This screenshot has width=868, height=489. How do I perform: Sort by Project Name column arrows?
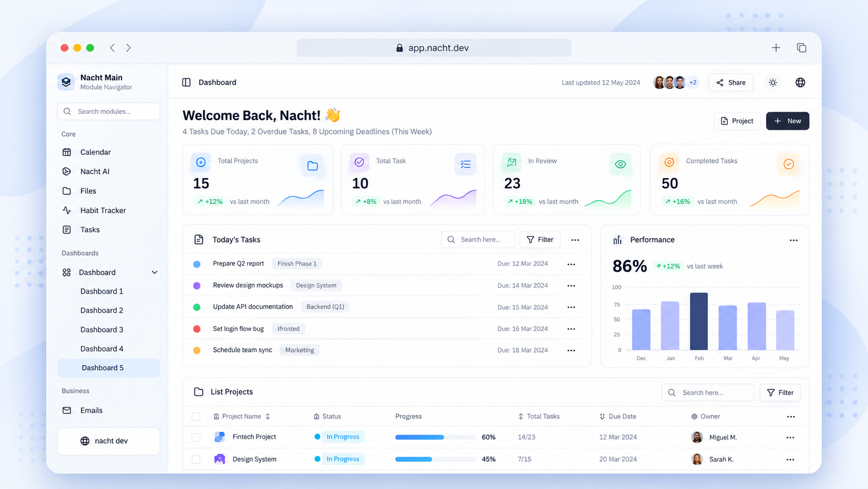coord(268,416)
